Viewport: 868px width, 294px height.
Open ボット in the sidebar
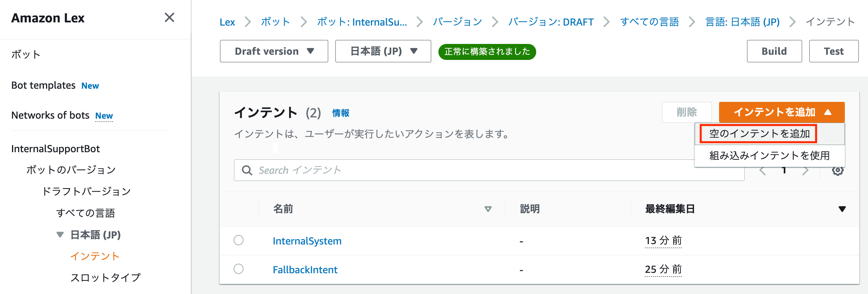pos(26,54)
